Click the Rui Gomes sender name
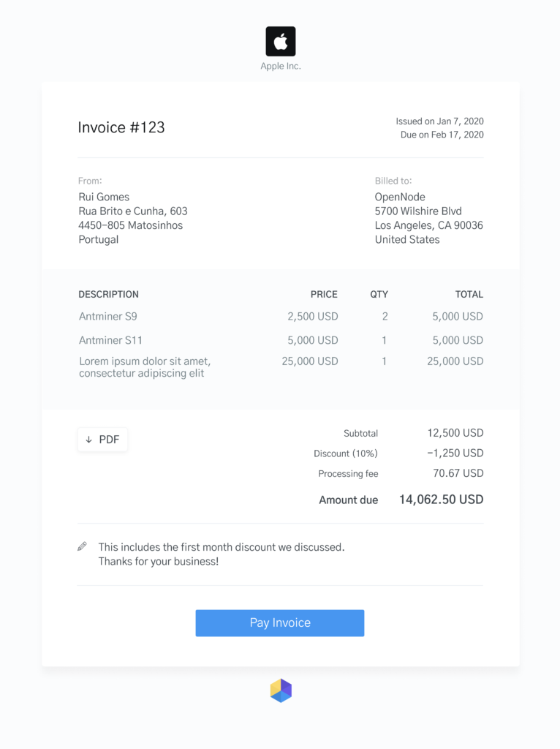 pos(104,197)
